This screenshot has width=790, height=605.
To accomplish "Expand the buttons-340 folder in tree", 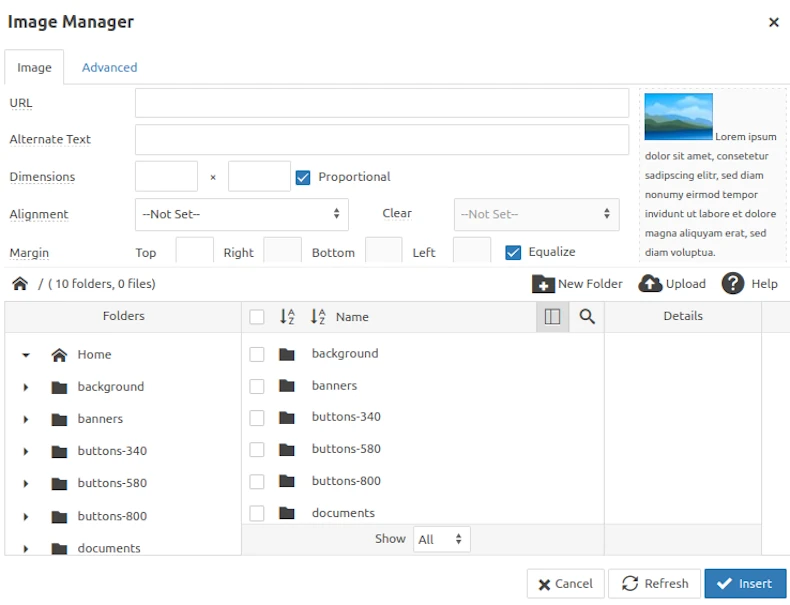I will pos(26,451).
